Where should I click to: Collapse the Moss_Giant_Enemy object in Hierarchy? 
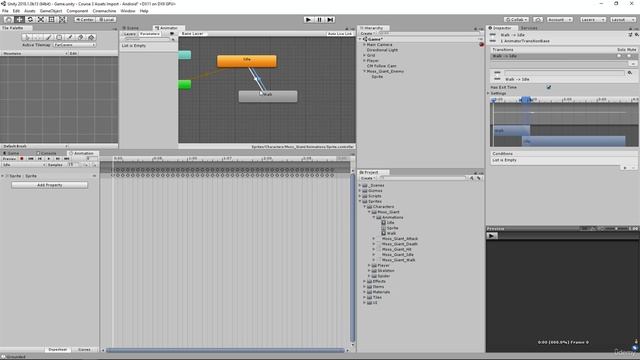pos(364,71)
